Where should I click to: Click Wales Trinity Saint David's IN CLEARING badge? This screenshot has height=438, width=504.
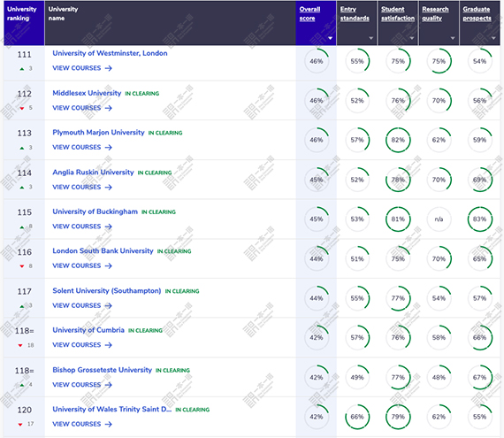click(193, 410)
